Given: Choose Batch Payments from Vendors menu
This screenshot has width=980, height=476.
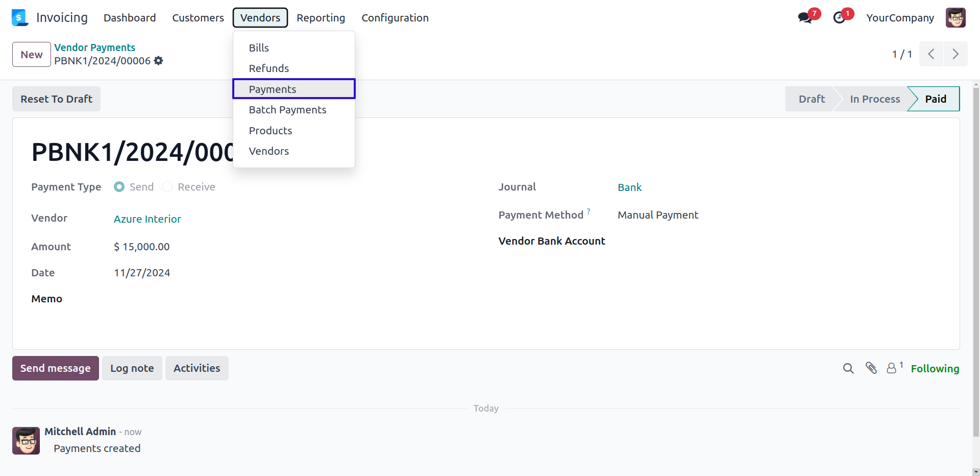Looking at the screenshot, I should [x=287, y=110].
